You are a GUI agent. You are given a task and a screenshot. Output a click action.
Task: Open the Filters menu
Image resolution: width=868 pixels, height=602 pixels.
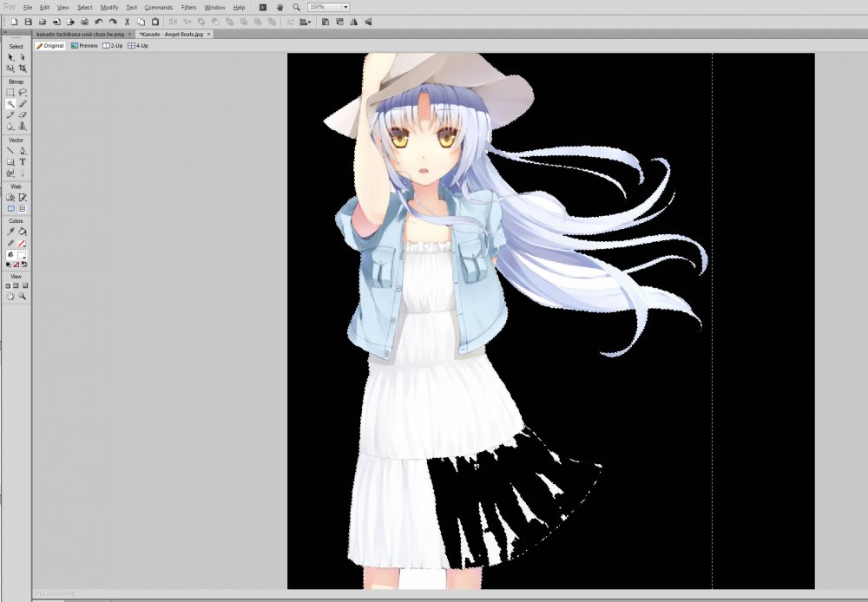[x=188, y=8]
